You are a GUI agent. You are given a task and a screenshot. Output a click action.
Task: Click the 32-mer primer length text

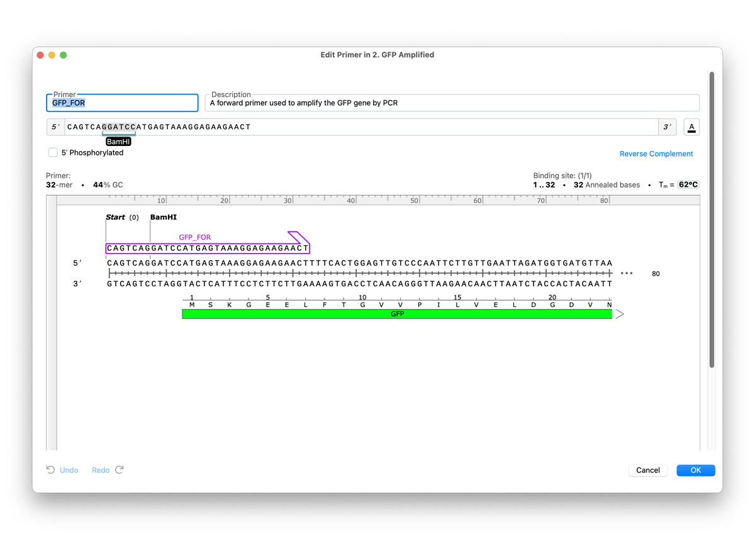point(59,185)
